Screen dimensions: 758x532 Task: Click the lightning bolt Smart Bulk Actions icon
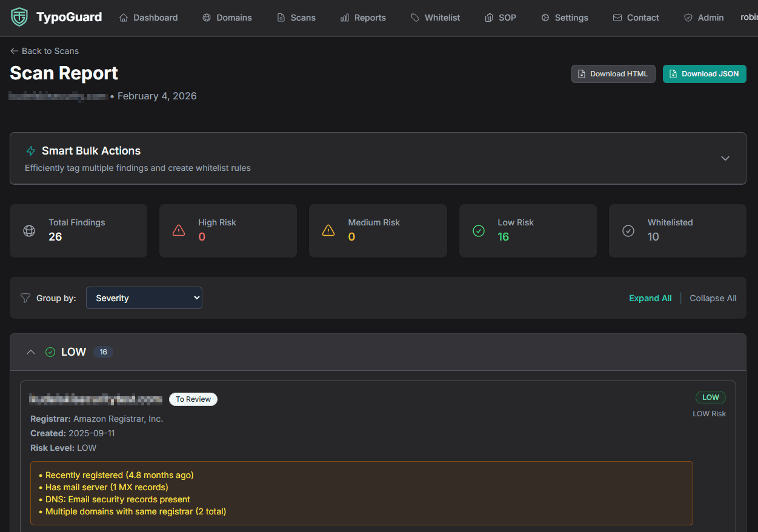click(31, 151)
